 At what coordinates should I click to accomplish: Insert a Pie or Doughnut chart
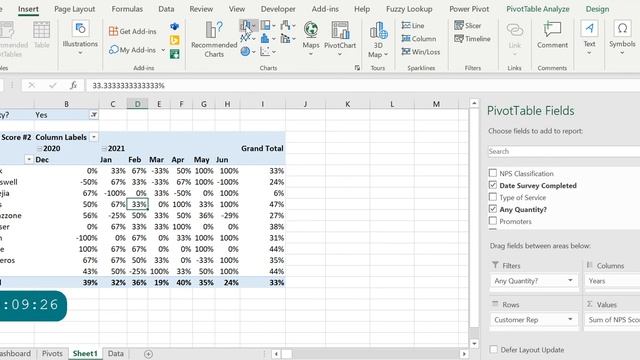click(247, 51)
